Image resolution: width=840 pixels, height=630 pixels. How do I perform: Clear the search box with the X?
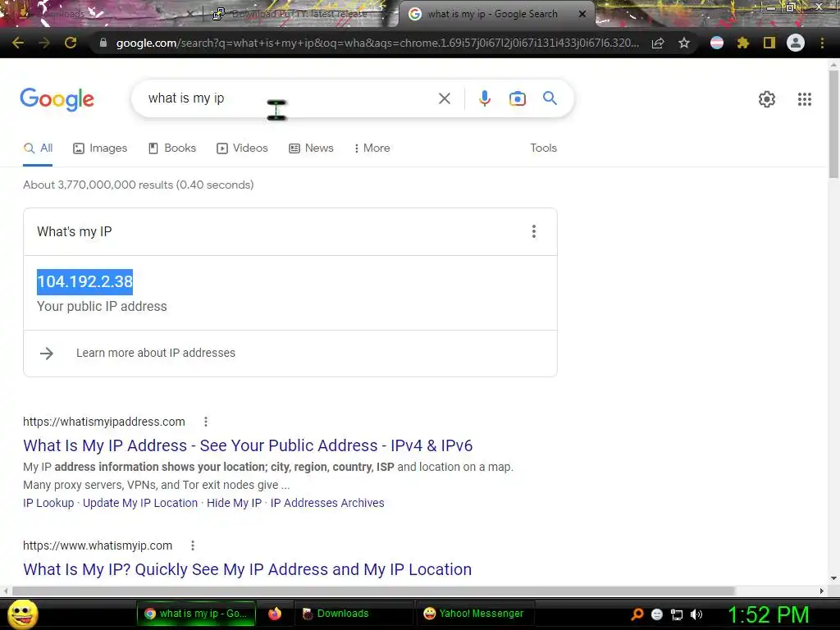click(x=444, y=98)
